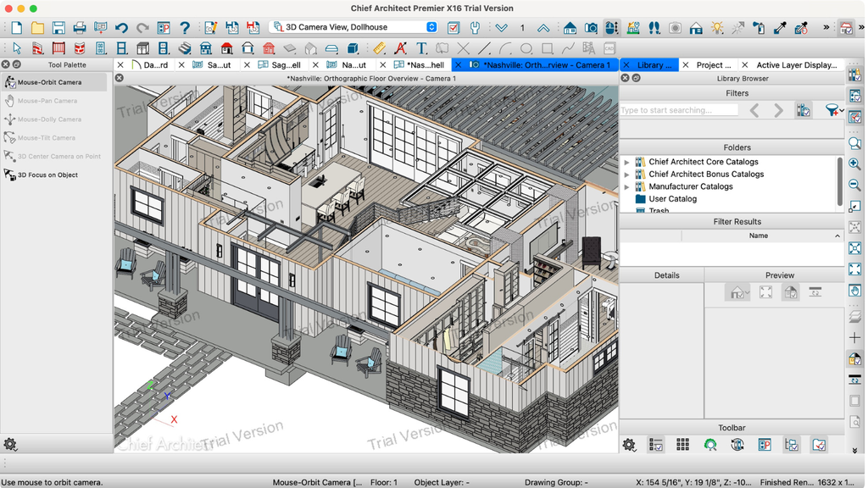Open the 3D Camera View, Dollhouse dropdown
Image resolution: width=868 pixels, height=488 pixels.
tap(431, 26)
